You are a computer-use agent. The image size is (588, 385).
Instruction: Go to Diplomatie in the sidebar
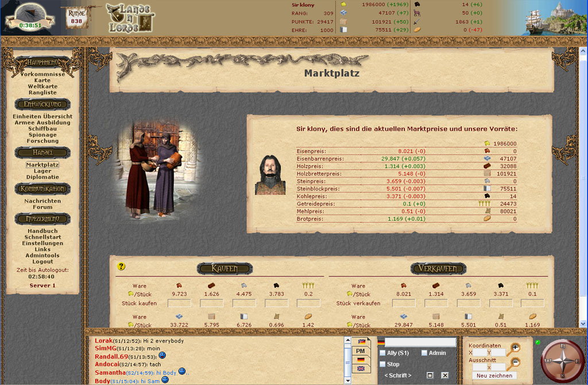pos(42,177)
